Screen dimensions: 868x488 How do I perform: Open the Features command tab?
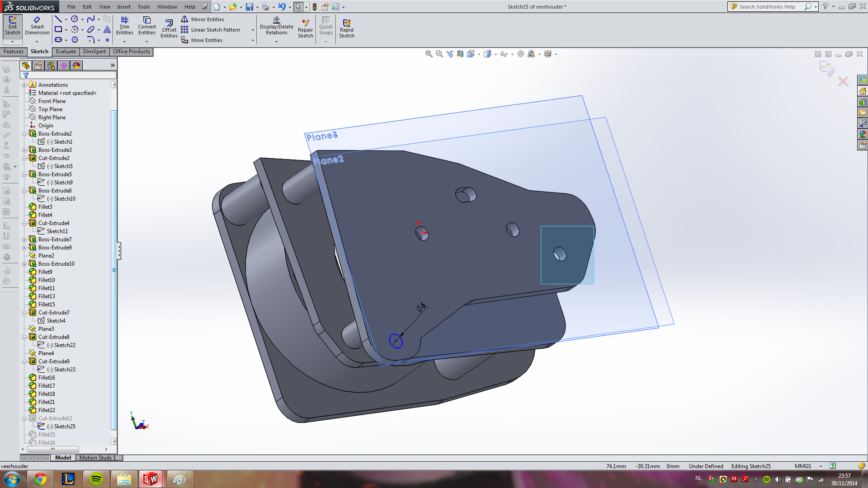click(14, 52)
